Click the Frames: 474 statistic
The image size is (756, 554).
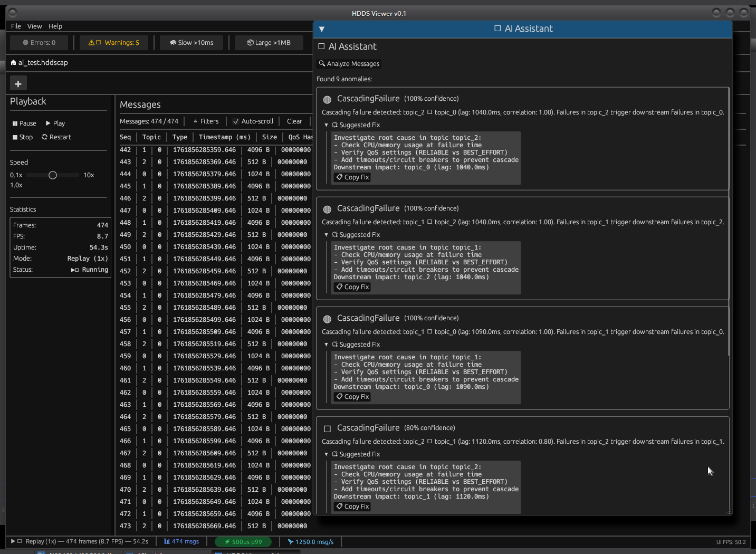(60, 225)
